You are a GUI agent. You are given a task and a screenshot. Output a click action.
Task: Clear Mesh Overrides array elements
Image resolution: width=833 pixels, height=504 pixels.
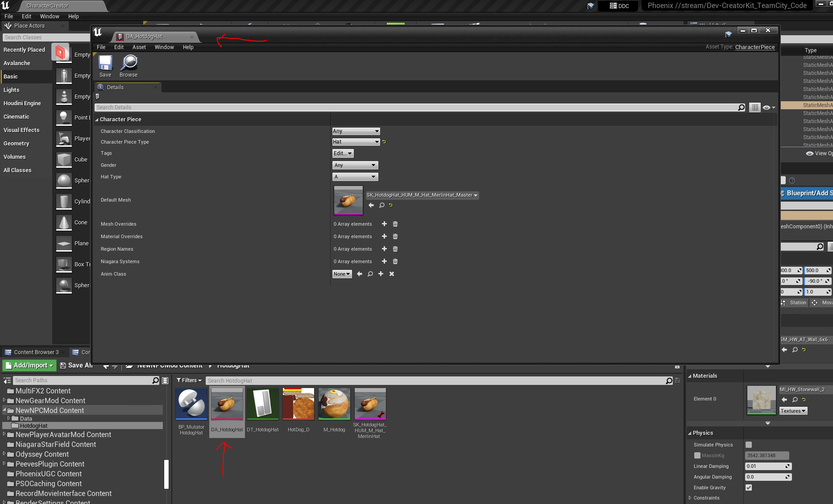395,224
